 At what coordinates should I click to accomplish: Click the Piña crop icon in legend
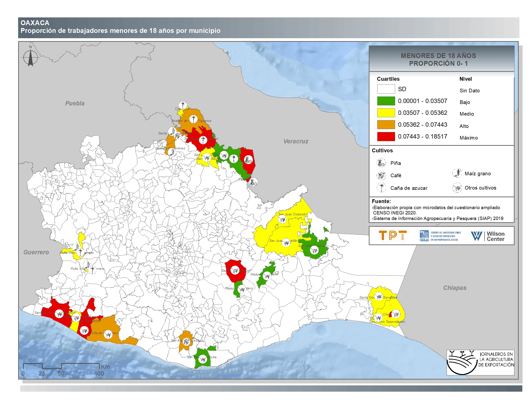click(381, 163)
